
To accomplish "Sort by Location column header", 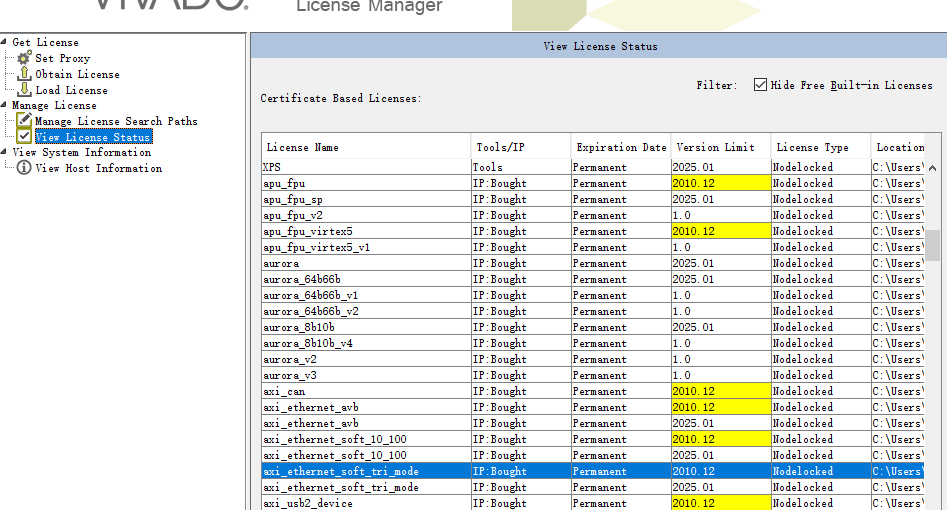I will (x=897, y=147).
